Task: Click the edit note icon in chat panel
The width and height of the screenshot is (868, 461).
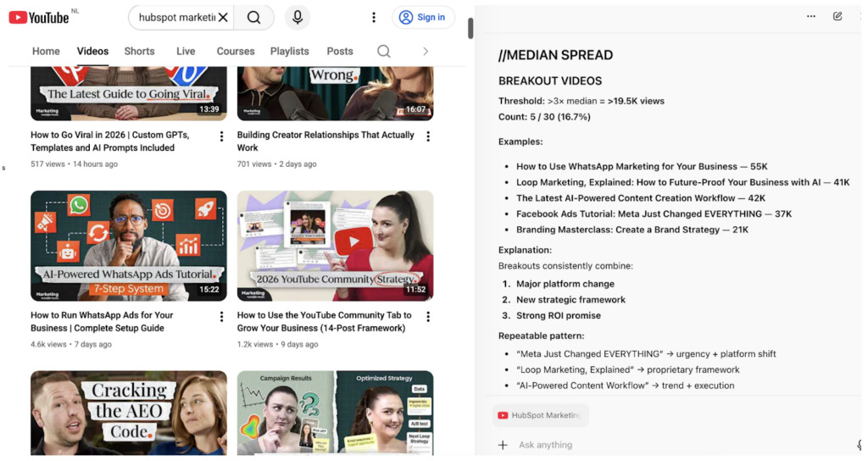Action: click(837, 16)
